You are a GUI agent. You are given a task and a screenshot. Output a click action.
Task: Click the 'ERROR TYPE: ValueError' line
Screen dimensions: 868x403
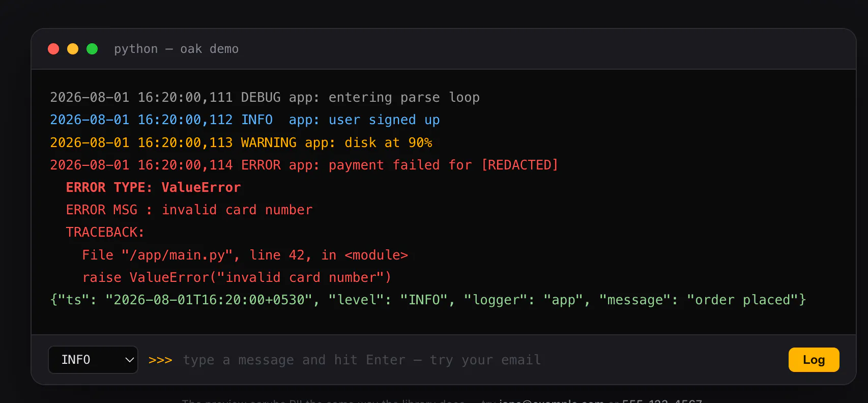coord(153,187)
